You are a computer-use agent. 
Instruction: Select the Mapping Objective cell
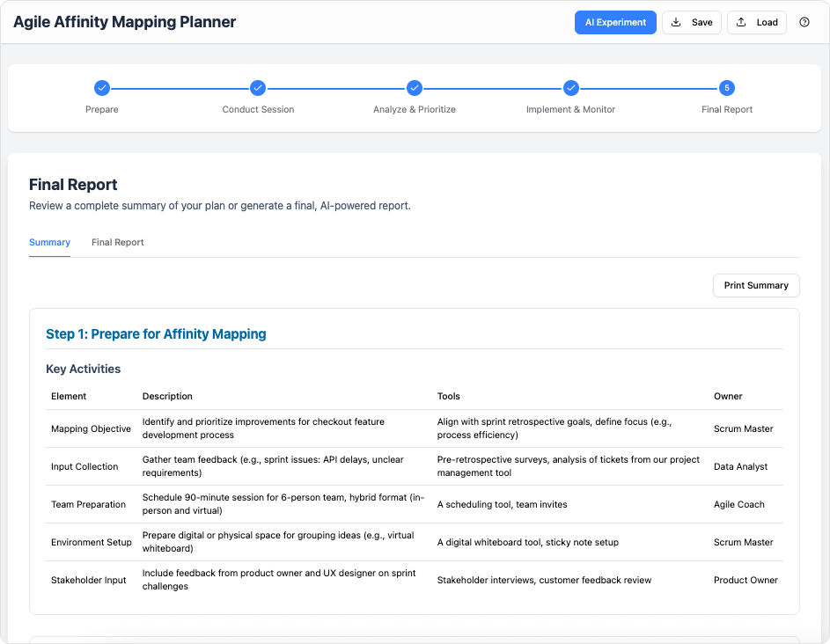91,428
